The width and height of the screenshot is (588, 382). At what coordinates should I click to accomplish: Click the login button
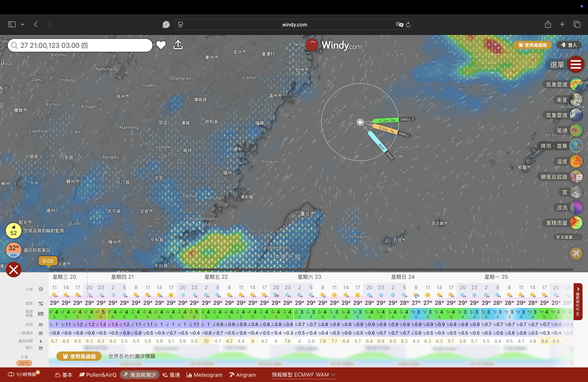click(569, 45)
